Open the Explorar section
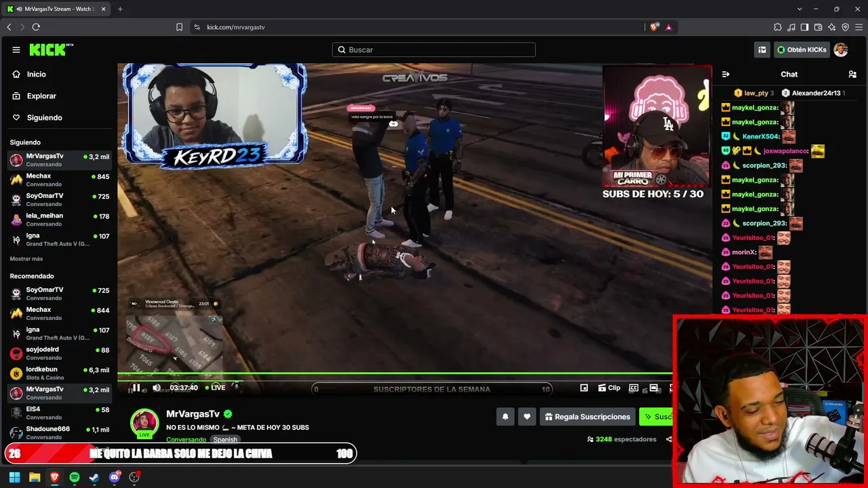 coord(41,96)
